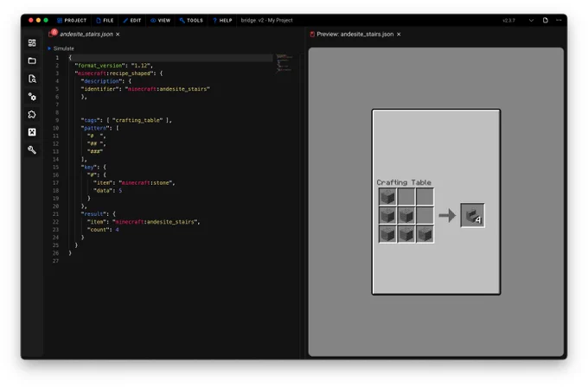Click the empty top-right crafting grid slot
The image size is (588, 387).
(425, 197)
